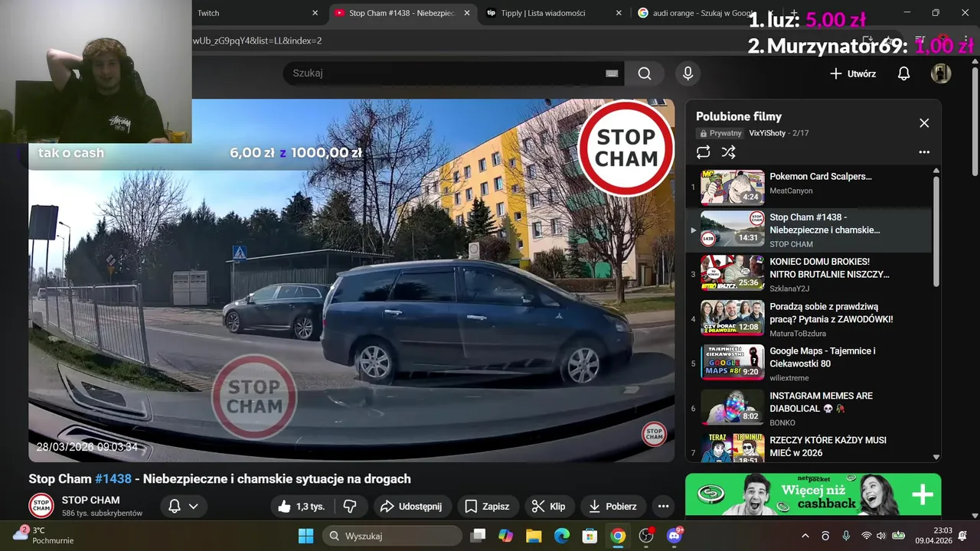Click scroll-down arrow of playlist list
This screenshot has width=980, height=551.
click(x=936, y=457)
